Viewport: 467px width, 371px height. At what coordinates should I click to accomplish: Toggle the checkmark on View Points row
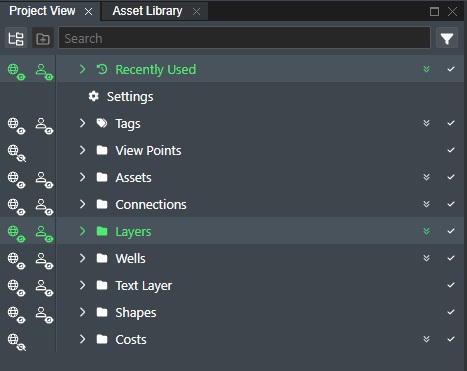[x=451, y=150]
